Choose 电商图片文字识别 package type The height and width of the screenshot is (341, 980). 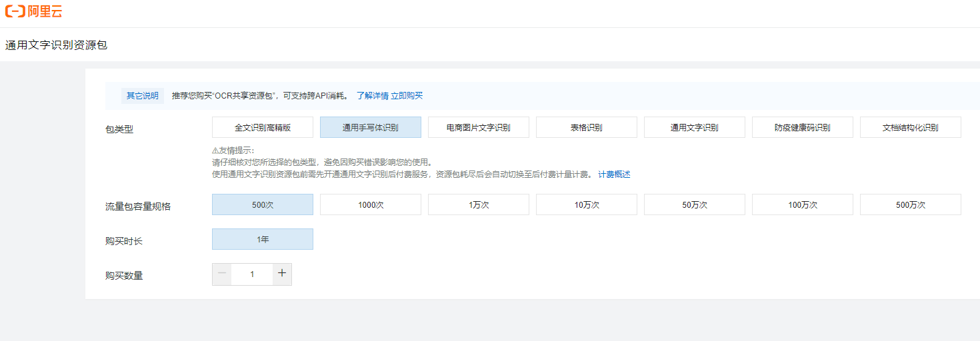479,127
